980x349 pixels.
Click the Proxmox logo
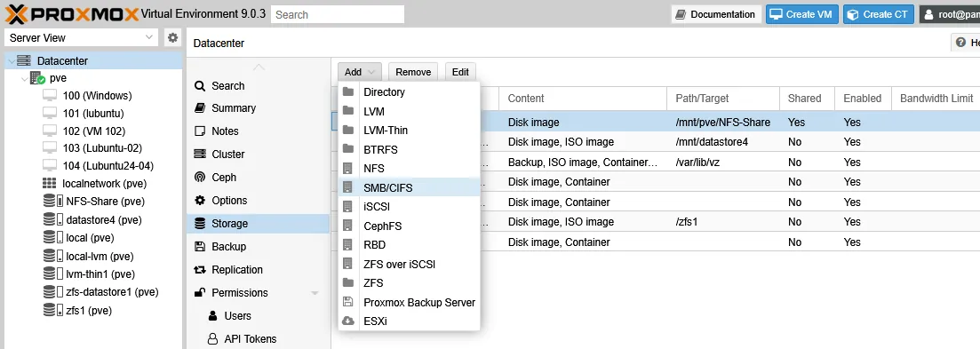click(x=71, y=13)
